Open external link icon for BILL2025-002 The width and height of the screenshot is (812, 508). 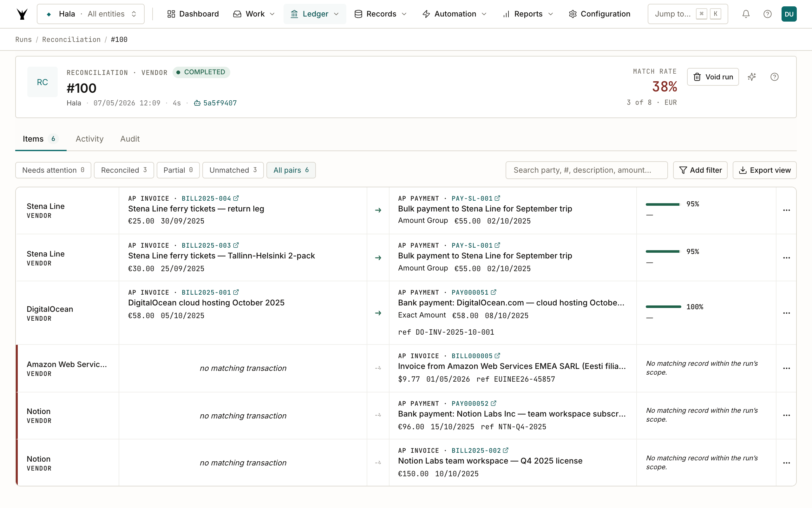coord(506,450)
